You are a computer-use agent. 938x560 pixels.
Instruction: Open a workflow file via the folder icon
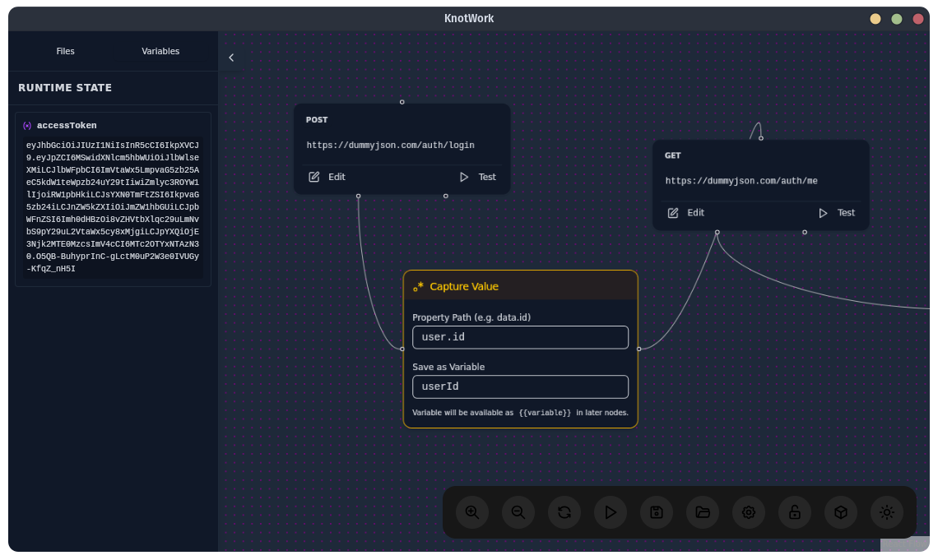[702, 511]
